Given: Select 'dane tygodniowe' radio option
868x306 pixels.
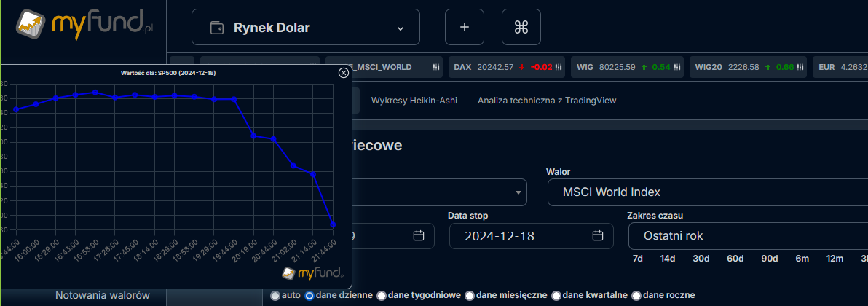Looking at the screenshot, I should click(x=382, y=295).
